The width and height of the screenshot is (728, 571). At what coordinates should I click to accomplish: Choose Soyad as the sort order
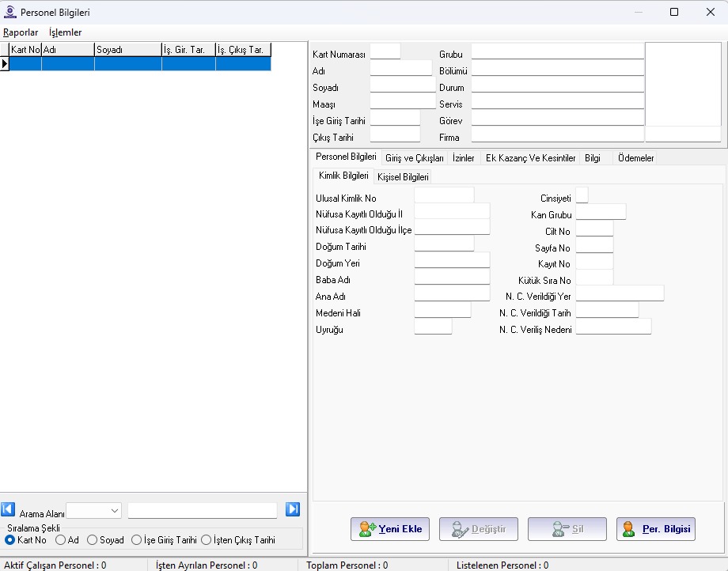[93, 540]
